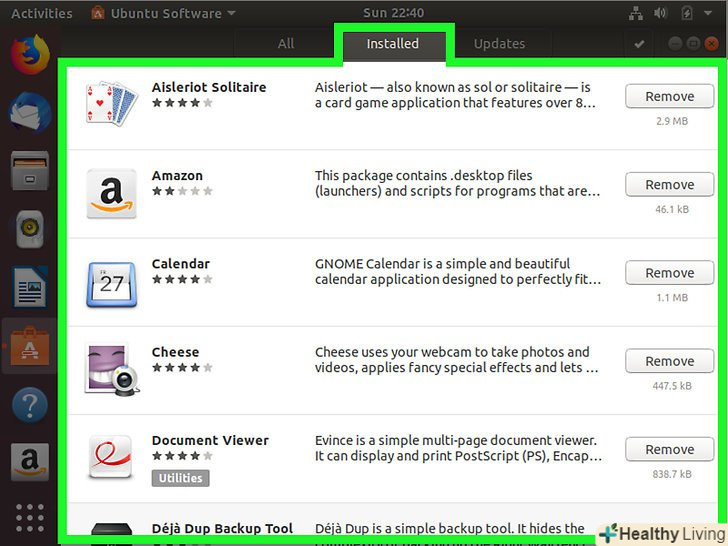Open the Amazon title in list

tap(177, 176)
